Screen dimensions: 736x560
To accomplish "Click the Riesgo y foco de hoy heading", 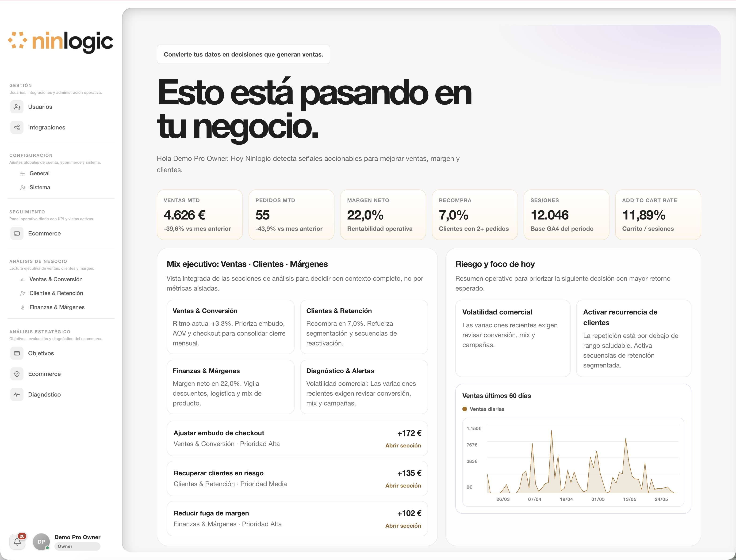I will 495,264.
